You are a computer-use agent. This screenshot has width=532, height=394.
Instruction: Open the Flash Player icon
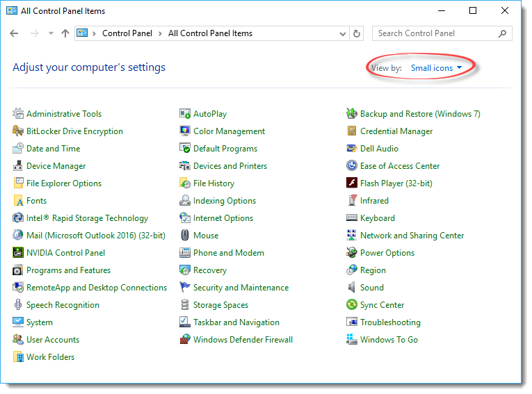coord(352,183)
